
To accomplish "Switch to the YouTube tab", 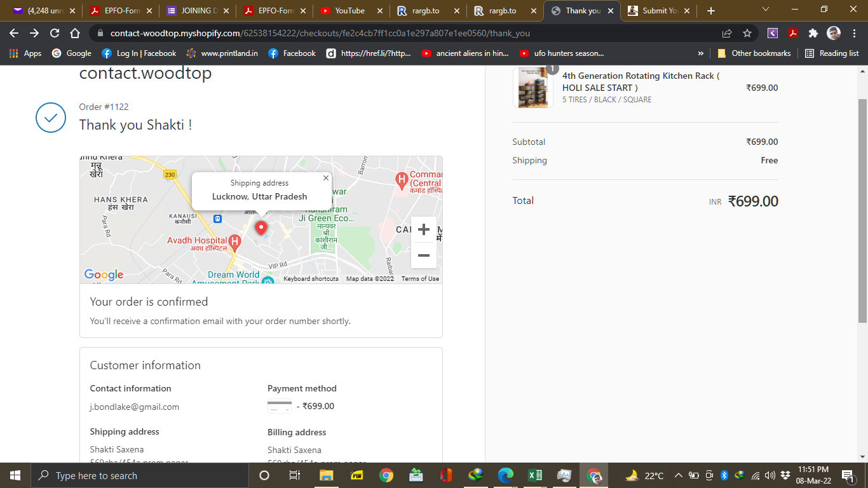I will pyautogui.click(x=349, y=11).
